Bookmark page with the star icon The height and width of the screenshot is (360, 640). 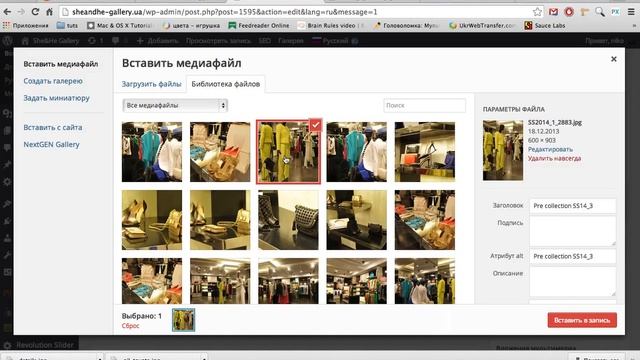[538, 12]
